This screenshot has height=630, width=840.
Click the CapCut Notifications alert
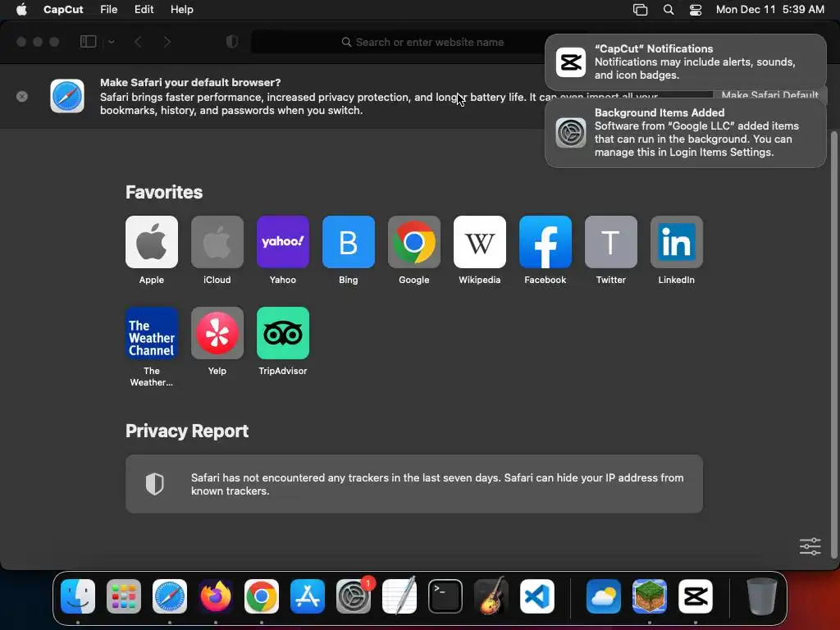coord(685,62)
